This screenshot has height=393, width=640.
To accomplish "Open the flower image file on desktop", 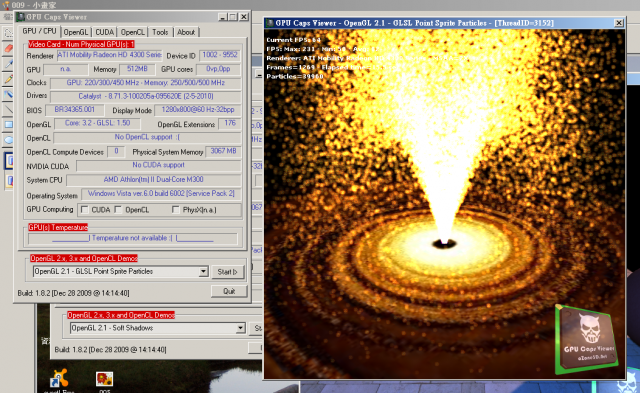I will pos(104,379).
